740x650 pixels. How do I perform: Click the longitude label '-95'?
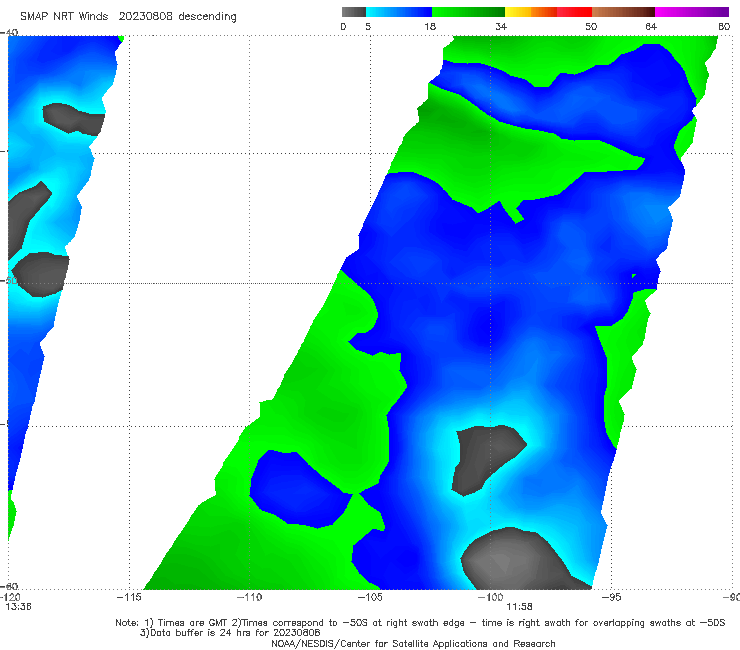tap(611, 597)
